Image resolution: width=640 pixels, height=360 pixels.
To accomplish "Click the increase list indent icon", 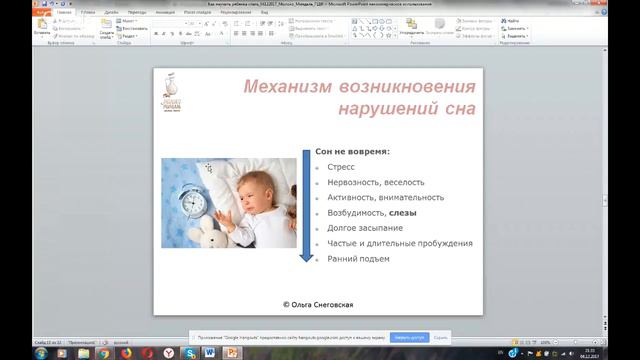I will point(270,24).
